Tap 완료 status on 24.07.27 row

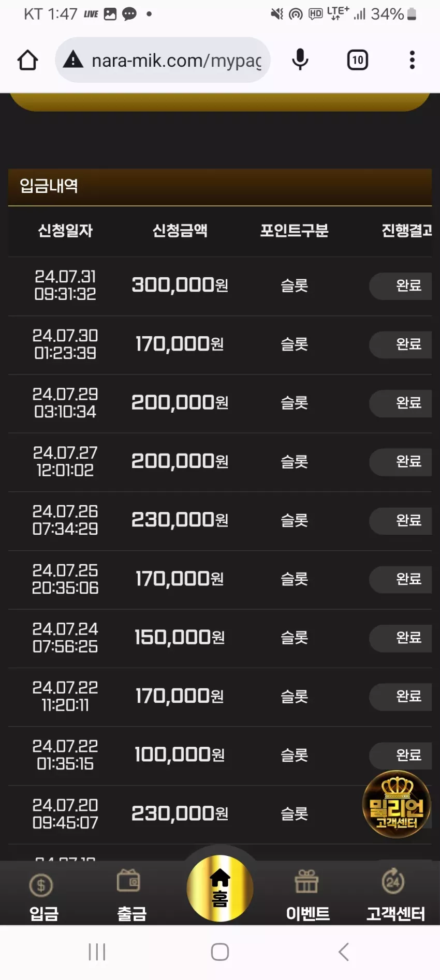pyautogui.click(x=401, y=462)
